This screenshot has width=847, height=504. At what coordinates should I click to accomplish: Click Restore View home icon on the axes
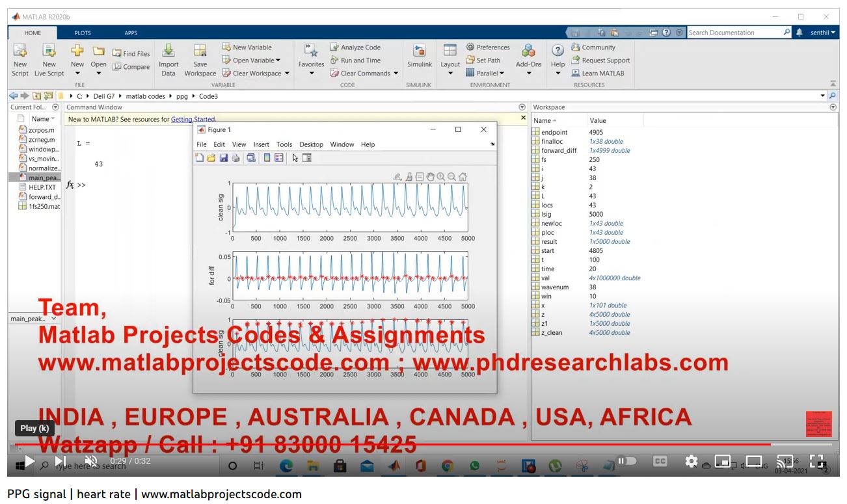tap(463, 176)
